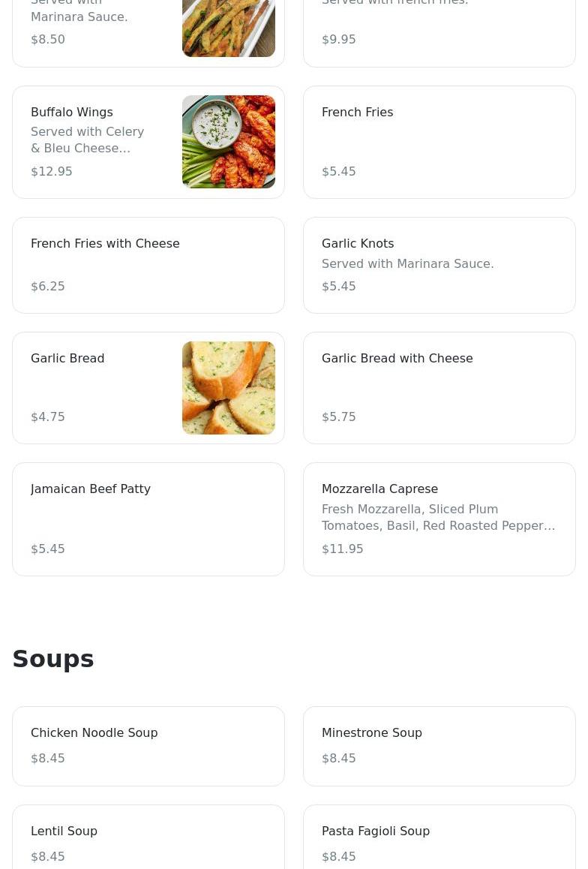The width and height of the screenshot is (588, 869).
Task: Click the Garlic Bread item title
Action: 67,358
